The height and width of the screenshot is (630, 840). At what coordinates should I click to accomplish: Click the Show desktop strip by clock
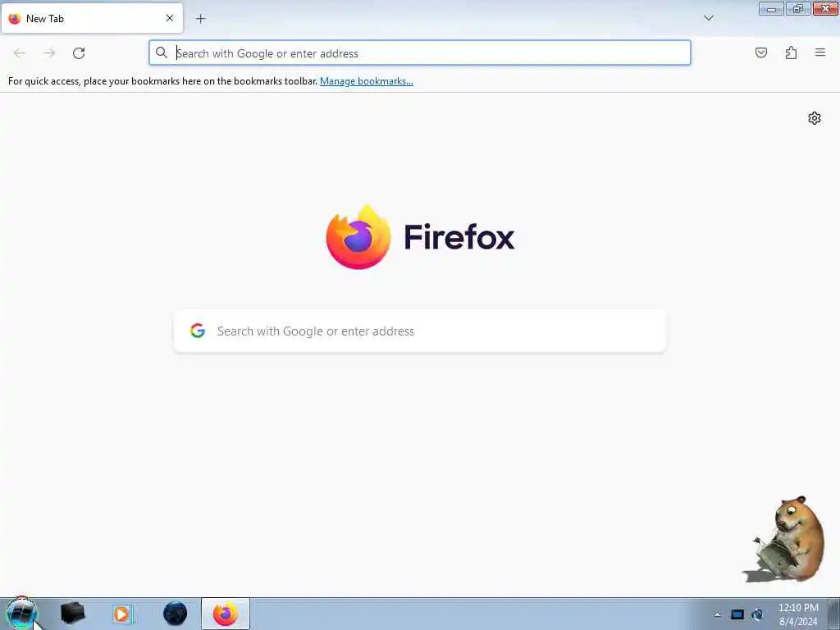834,614
